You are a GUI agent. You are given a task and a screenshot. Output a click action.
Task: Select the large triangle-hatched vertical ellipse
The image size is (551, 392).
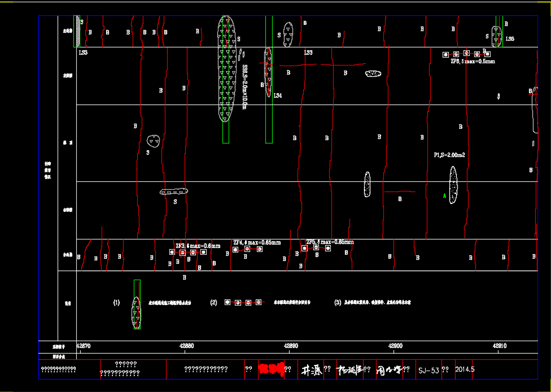tap(226, 68)
